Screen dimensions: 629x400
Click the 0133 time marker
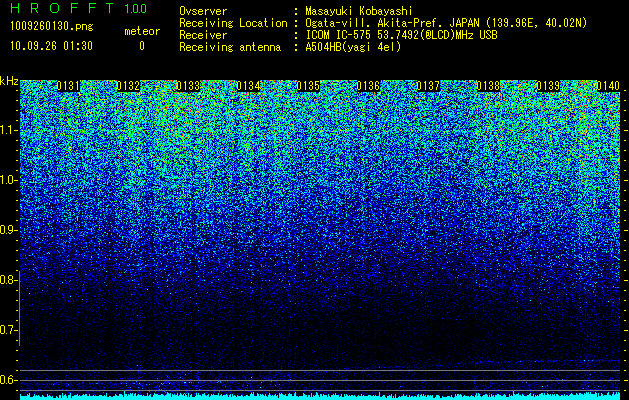188,86
